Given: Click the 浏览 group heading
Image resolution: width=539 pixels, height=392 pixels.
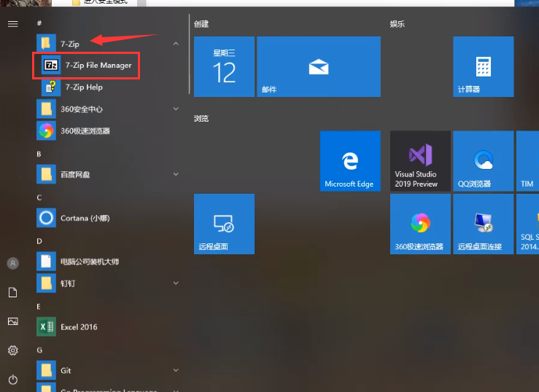Looking at the screenshot, I should [201, 119].
